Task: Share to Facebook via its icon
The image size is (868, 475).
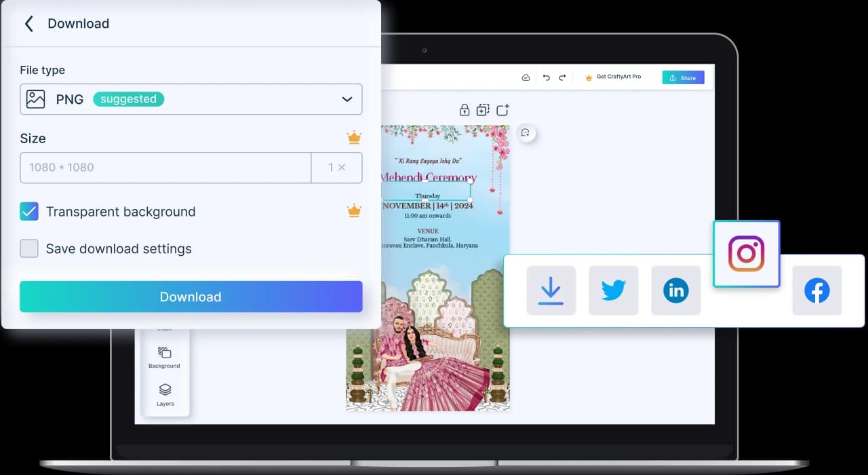Action: 817,290
